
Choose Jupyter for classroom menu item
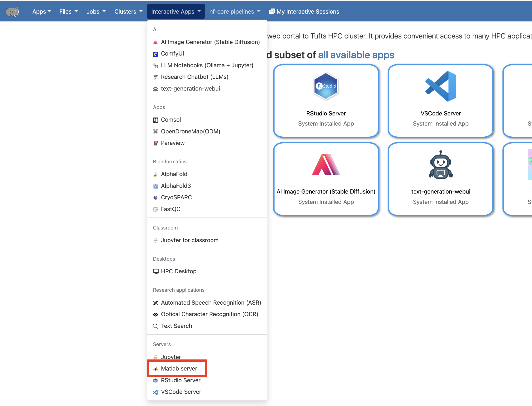pos(189,240)
